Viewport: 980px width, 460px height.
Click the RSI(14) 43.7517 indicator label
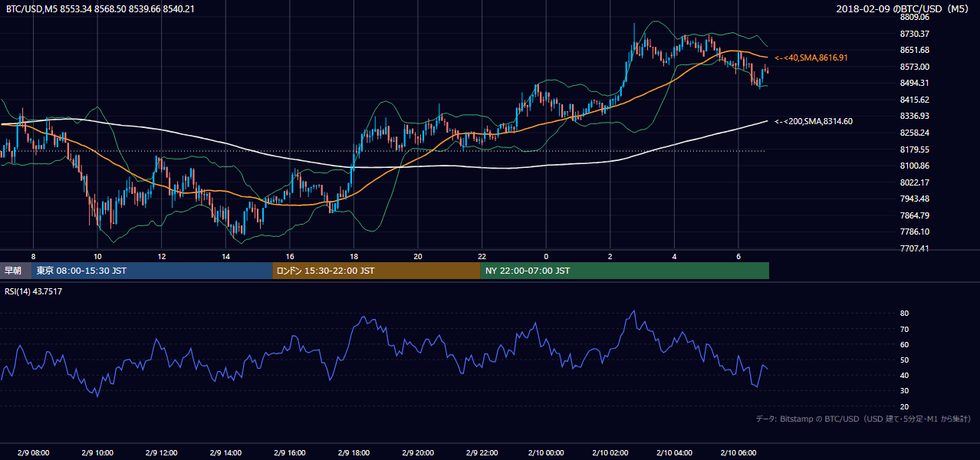[34, 291]
